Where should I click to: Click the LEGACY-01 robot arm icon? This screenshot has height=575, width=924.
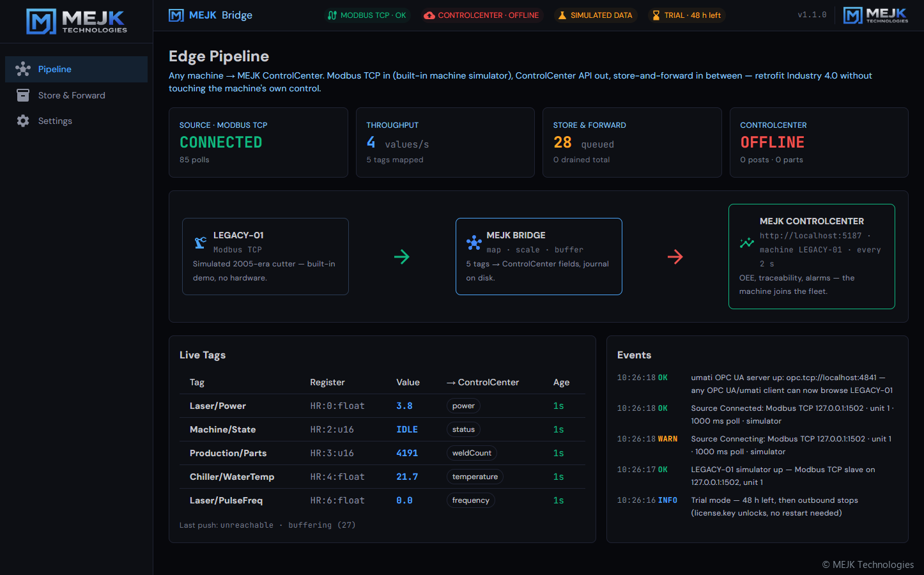click(200, 243)
